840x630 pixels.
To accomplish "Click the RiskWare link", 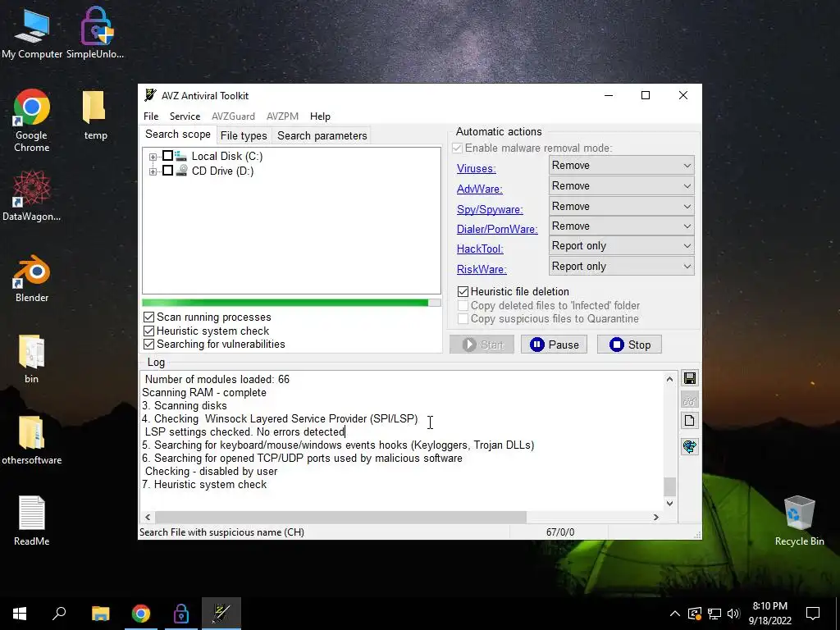I will 482,269.
